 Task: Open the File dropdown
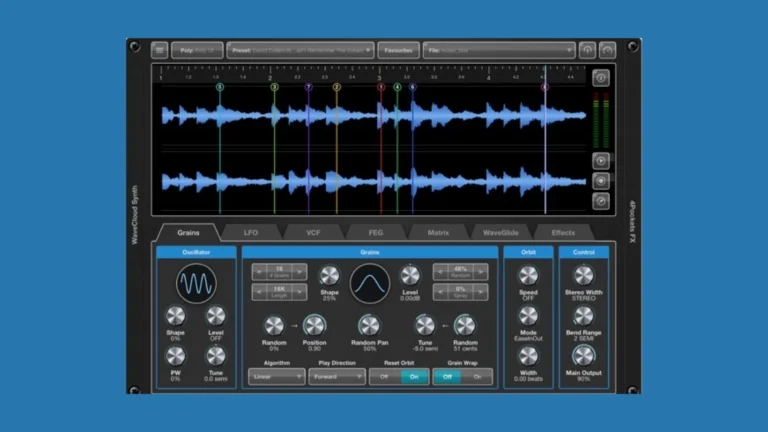(x=499, y=50)
